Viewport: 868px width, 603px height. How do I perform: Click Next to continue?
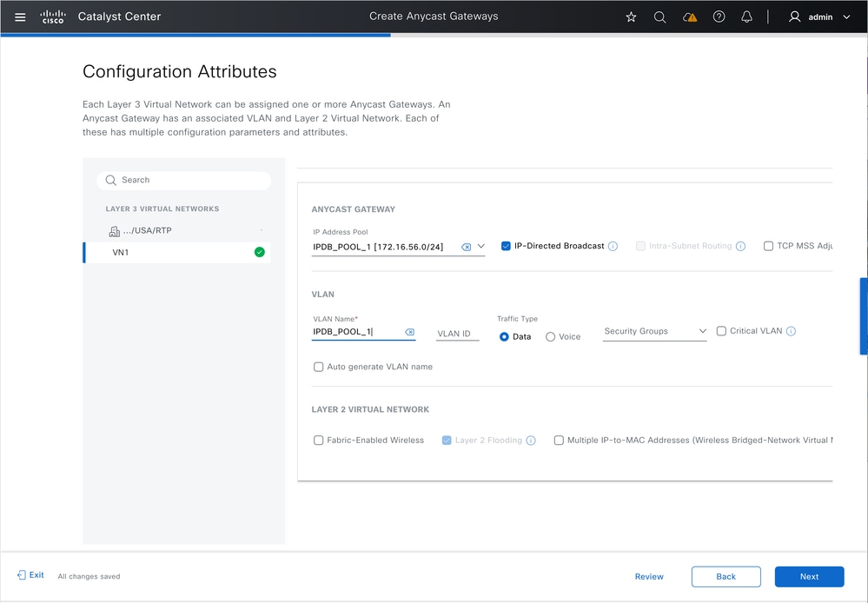click(809, 576)
